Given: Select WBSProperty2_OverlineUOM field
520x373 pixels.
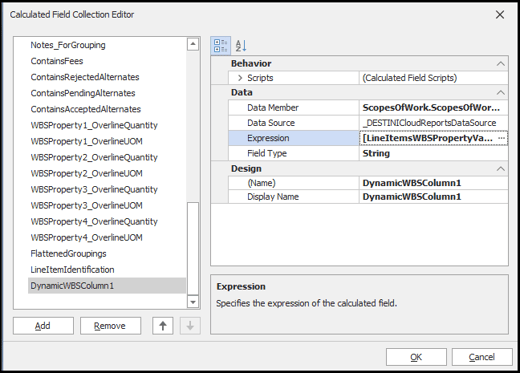Looking at the screenshot, I should pyautogui.click(x=87, y=173).
